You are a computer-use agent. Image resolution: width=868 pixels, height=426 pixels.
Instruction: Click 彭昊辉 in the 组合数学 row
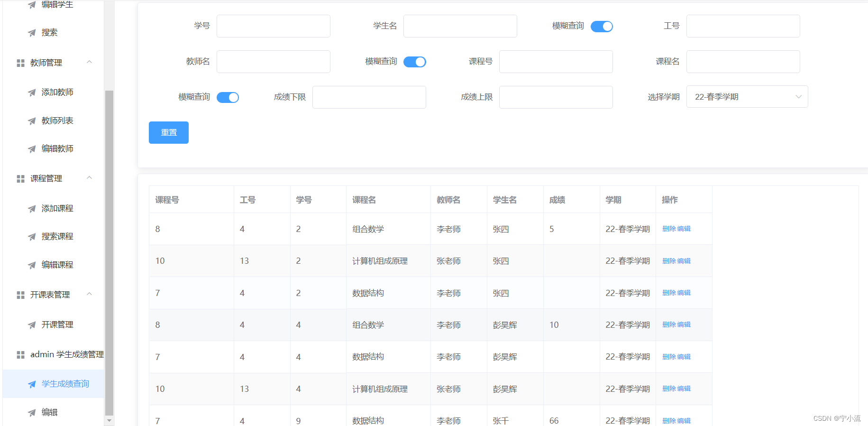505,325
